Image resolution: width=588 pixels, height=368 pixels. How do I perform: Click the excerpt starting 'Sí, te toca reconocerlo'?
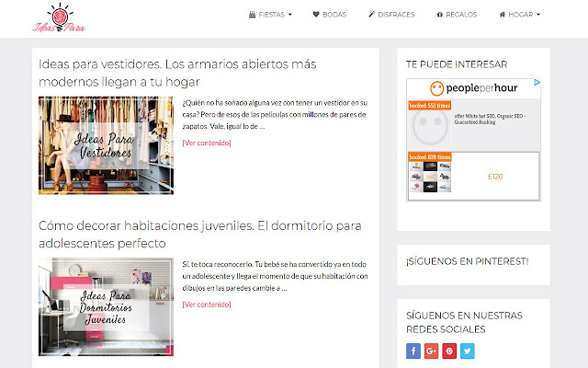pyautogui.click(x=275, y=276)
